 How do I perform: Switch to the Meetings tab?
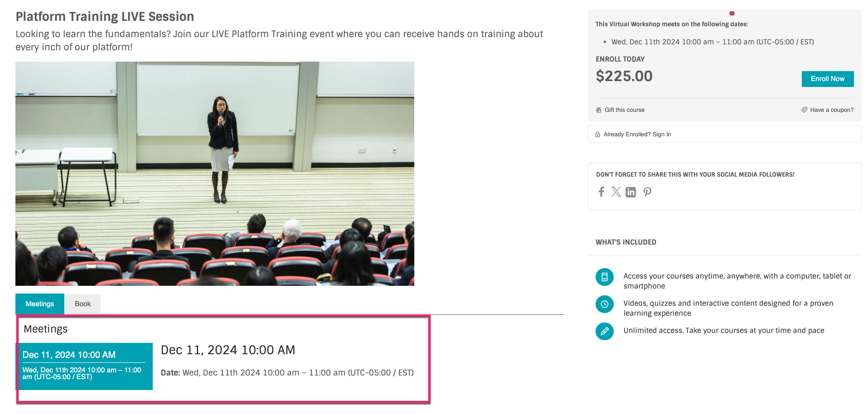tap(40, 304)
